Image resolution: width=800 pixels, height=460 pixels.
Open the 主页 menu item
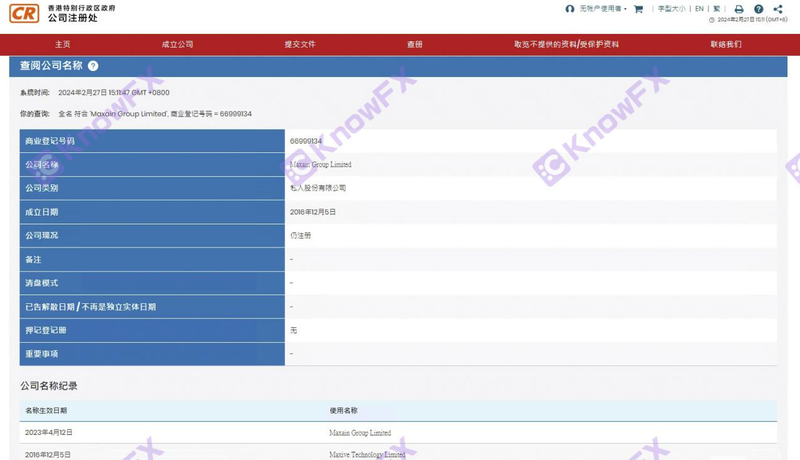pyautogui.click(x=63, y=44)
